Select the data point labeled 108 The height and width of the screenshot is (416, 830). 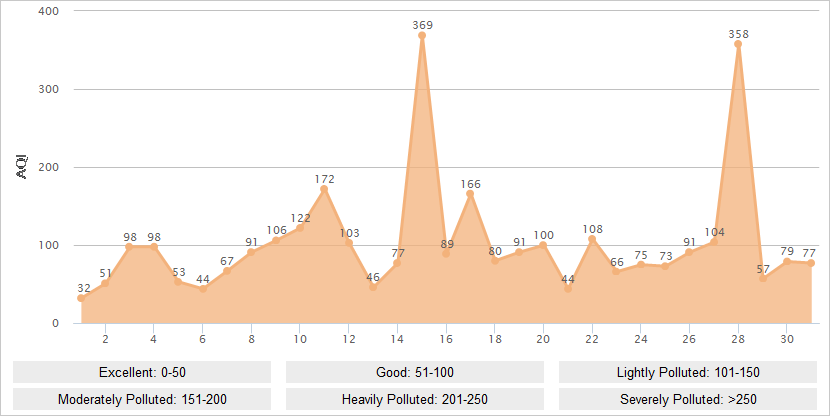point(592,239)
